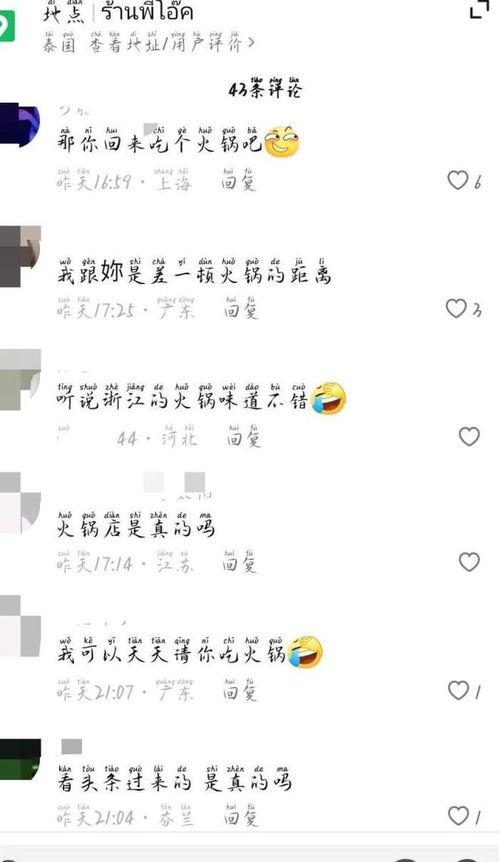Open the first commenter's blue avatar

[x=20, y=124]
